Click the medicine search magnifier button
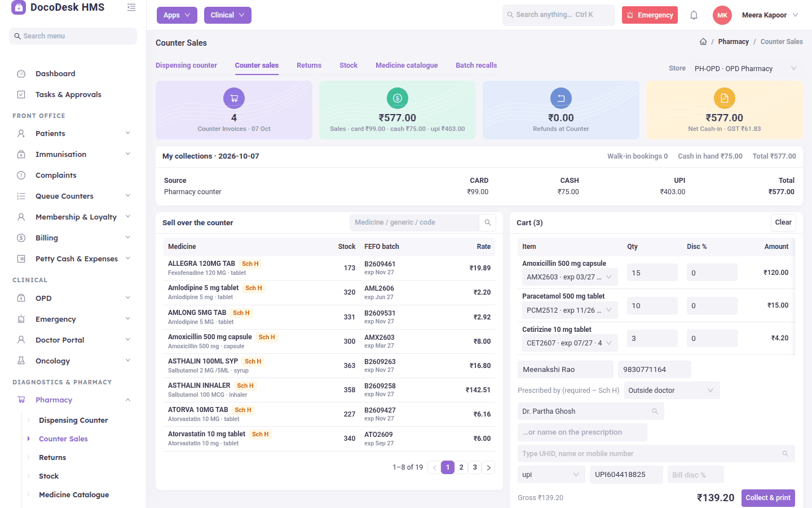This screenshot has width=812, height=508. (x=488, y=222)
